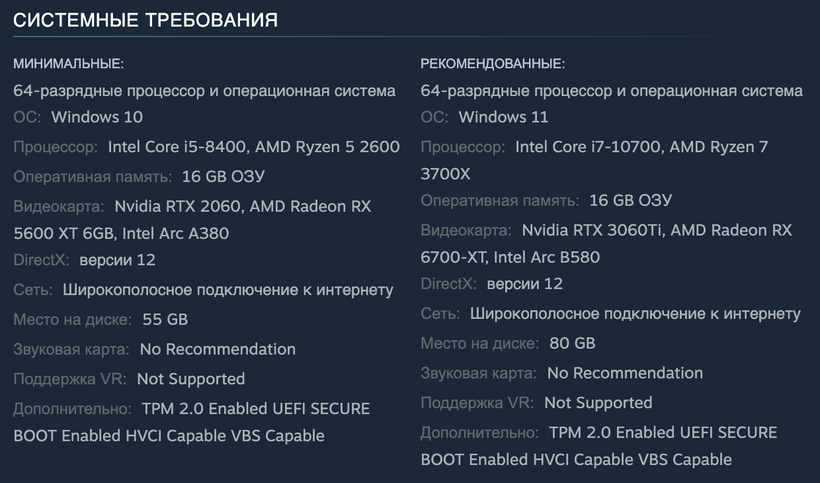The width and height of the screenshot is (820, 483).
Task: Click the Nvidia RTX 2060 graphics card text
Action: click(x=175, y=207)
